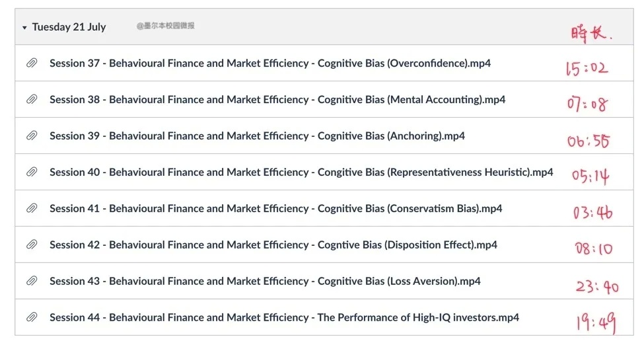
Task: Click the Tuesday 21 July header title
Action: [x=69, y=27]
